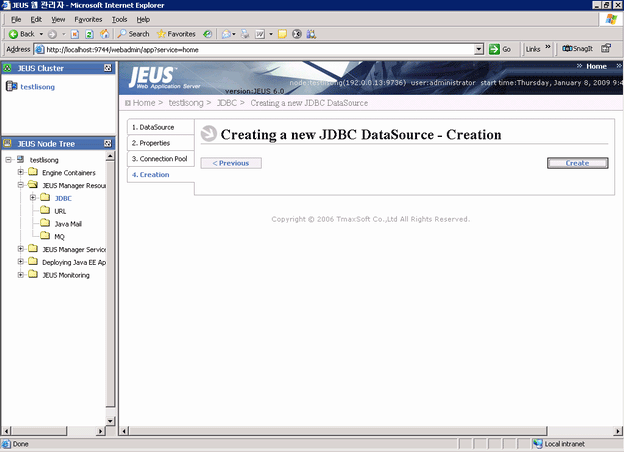Image resolution: width=624 pixels, height=452 pixels.
Task: Expand the Links toolbar chevron
Action: pyautogui.click(x=548, y=47)
